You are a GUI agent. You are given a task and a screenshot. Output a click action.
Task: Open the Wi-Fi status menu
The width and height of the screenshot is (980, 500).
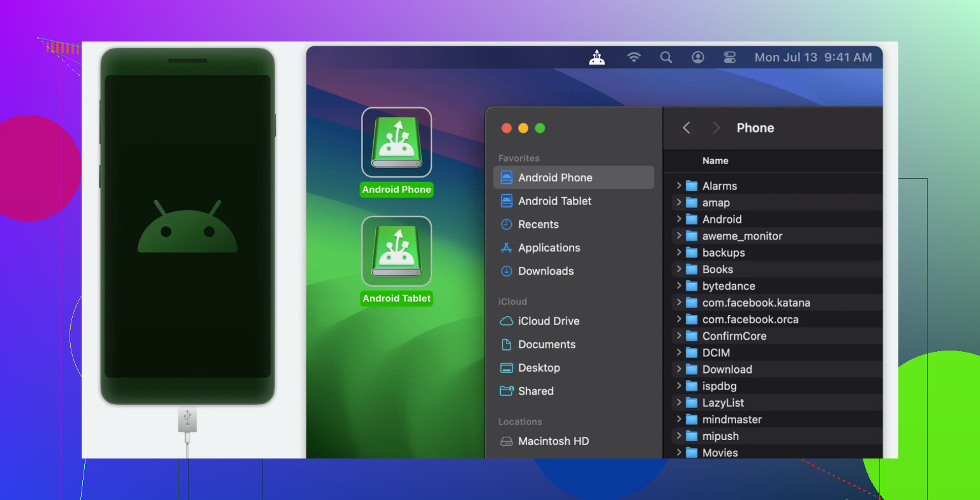[634, 57]
